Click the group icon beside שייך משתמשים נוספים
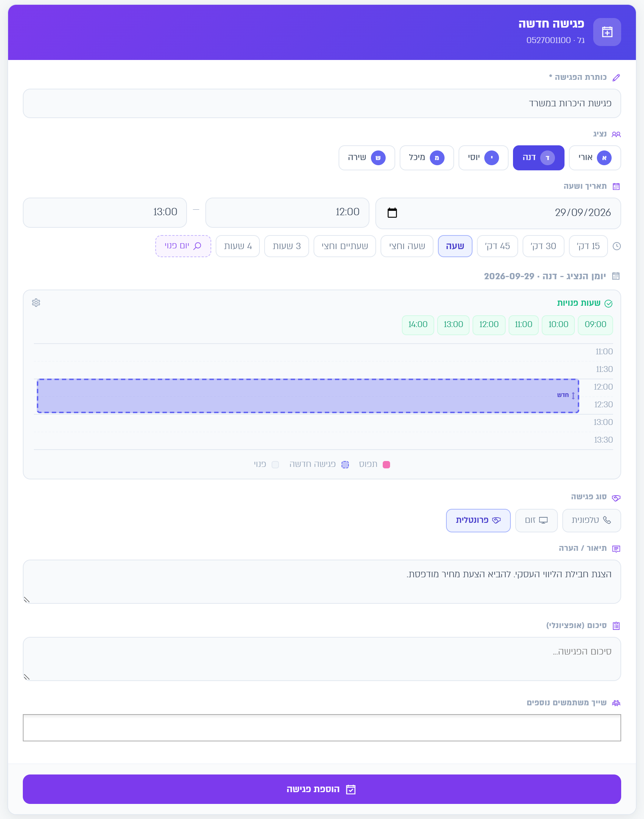Image resolution: width=644 pixels, height=819 pixels. 616,703
